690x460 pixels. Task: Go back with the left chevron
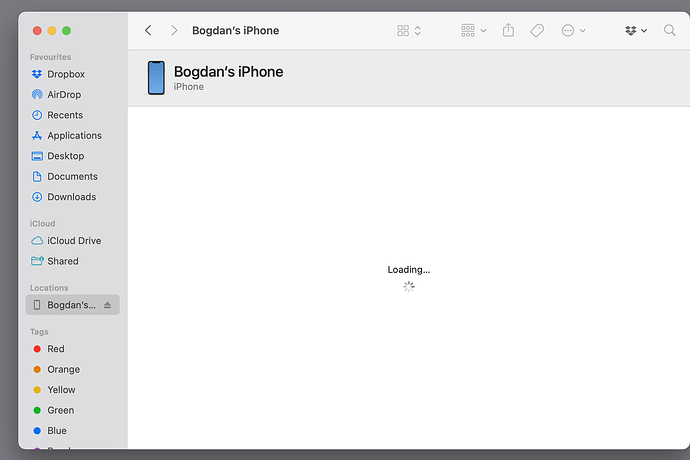148,30
